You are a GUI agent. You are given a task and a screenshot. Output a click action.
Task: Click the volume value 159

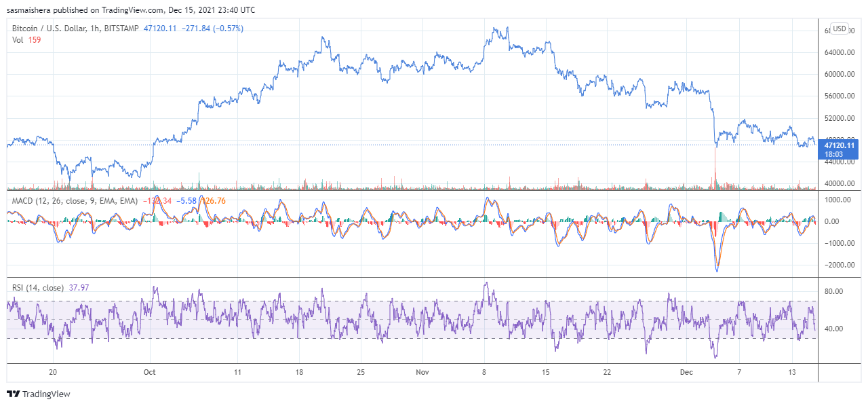35,40
